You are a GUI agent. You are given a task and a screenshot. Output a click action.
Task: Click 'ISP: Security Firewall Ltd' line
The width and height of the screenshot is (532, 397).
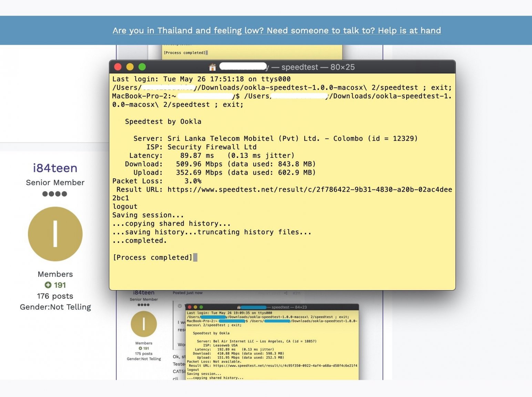(x=202, y=147)
